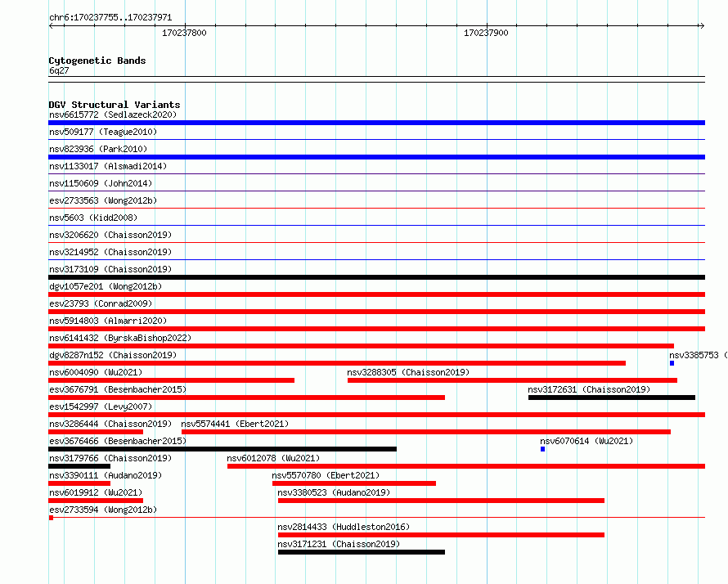Click the red nsv5570780 variant bar
The width and height of the screenshot is (728, 584).
click(x=354, y=483)
